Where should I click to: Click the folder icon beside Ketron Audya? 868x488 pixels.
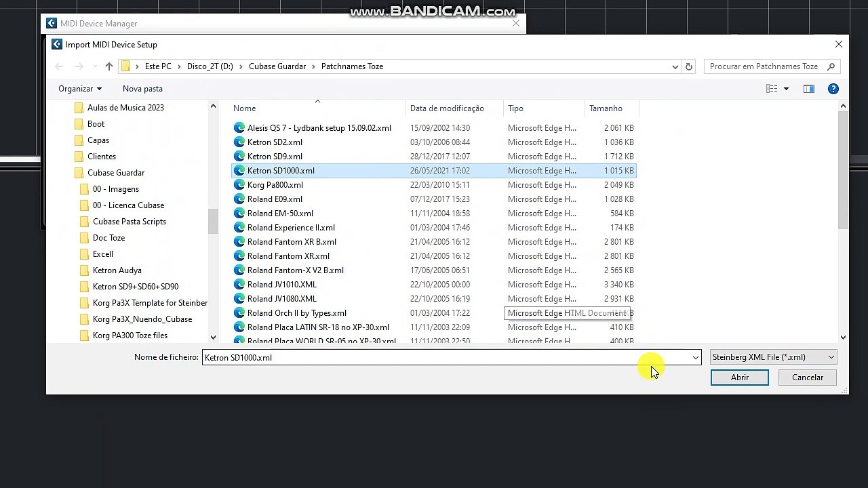click(x=84, y=270)
